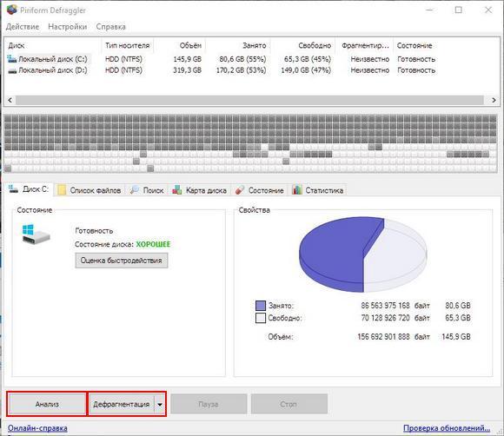Image resolution: width=504 pixels, height=436 pixels.
Task: Open the Поиск tab magnifier icon
Action: pyautogui.click(x=135, y=190)
